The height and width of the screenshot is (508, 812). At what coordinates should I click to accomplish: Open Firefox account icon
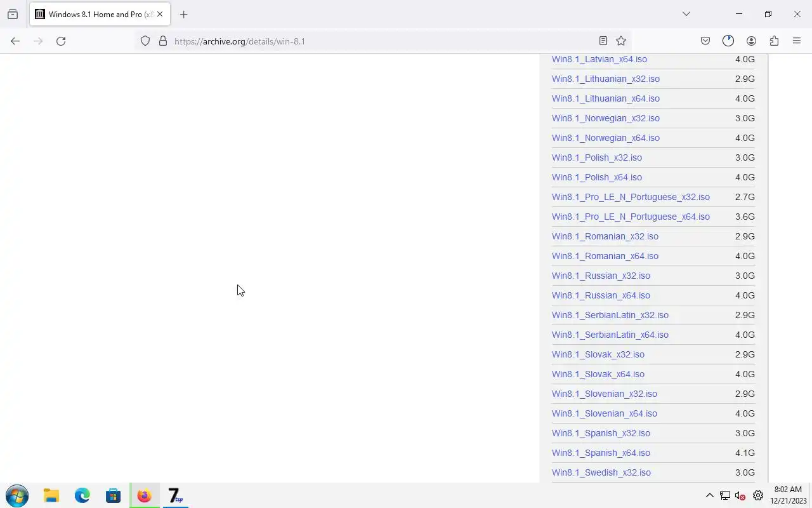click(751, 41)
